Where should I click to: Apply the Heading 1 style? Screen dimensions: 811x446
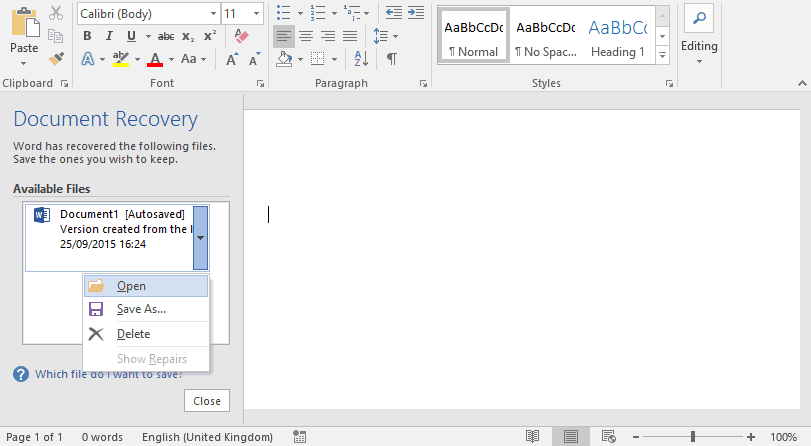point(618,36)
